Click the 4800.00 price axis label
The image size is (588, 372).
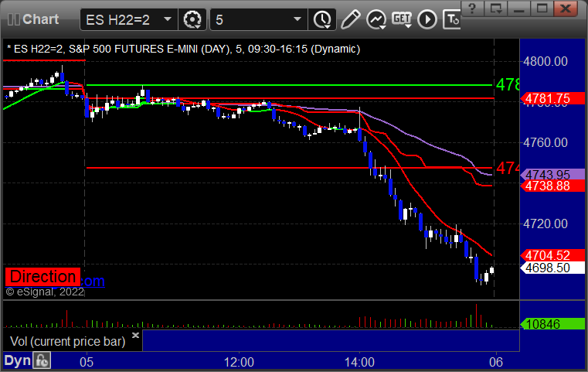click(546, 61)
